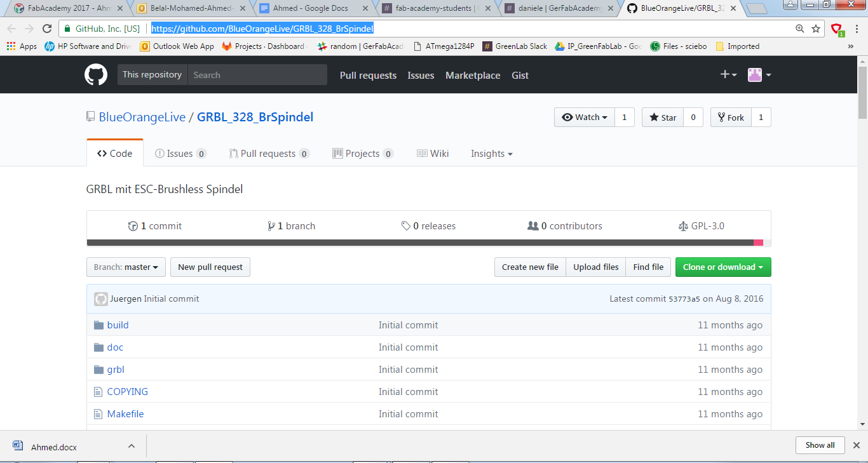868x463 pixels.
Task: Open Outlook Web App bookmark
Action: [177, 46]
